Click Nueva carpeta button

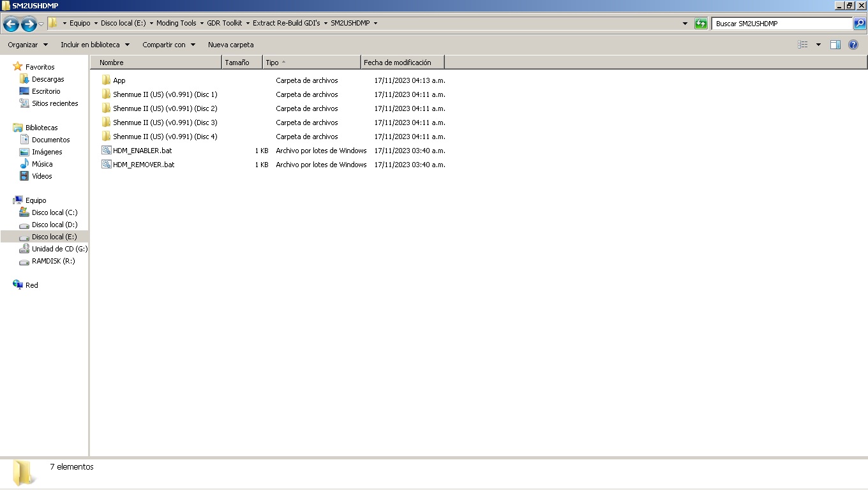click(231, 45)
